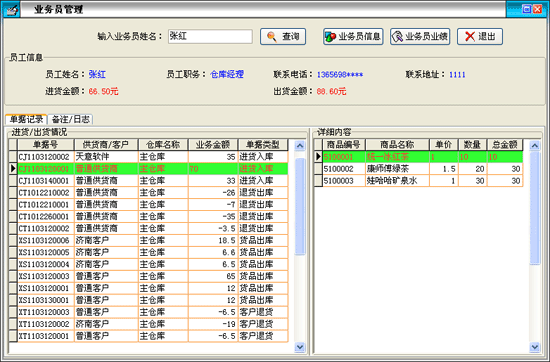Click the 仓库名称 column header

click(163, 145)
